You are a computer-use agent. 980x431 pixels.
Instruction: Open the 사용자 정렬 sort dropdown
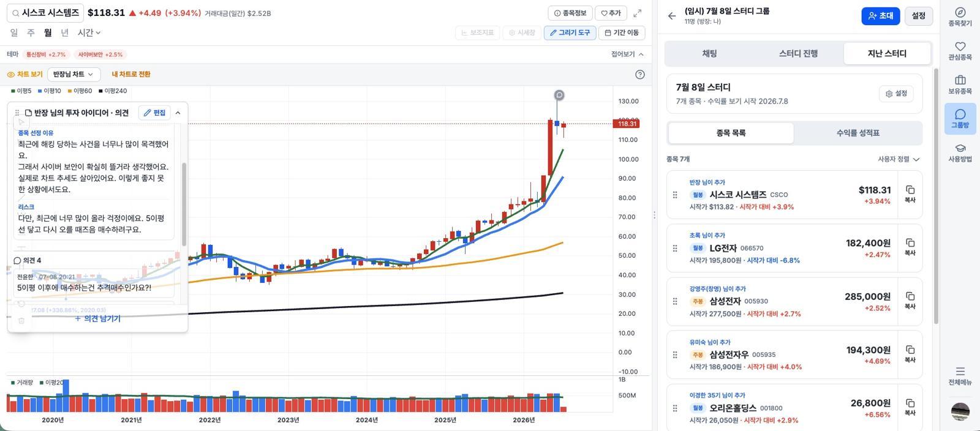tap(899, 159)
